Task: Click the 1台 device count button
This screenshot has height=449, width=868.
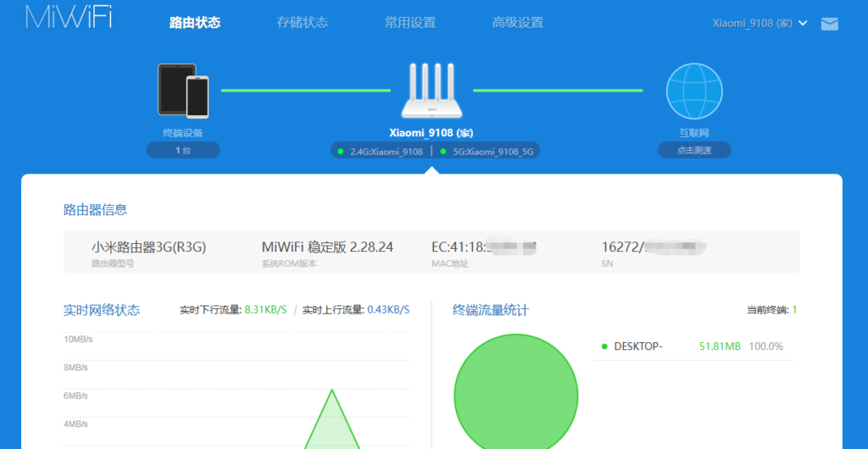Action: (183, 150)
